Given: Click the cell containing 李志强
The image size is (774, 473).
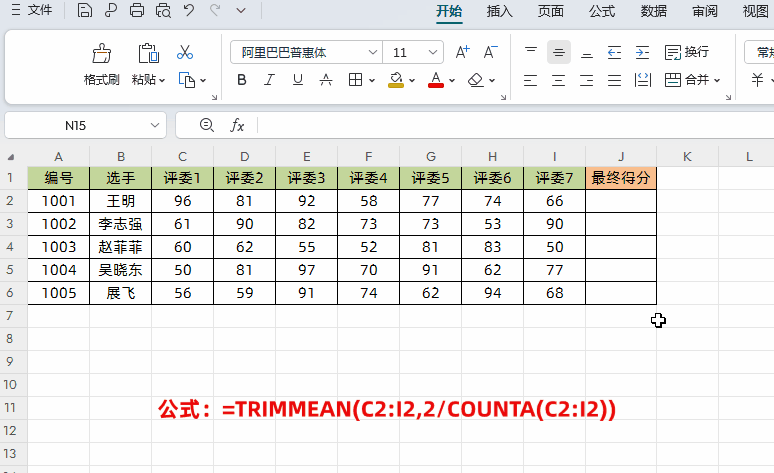Looking at the screenshot, I should 120,224.
